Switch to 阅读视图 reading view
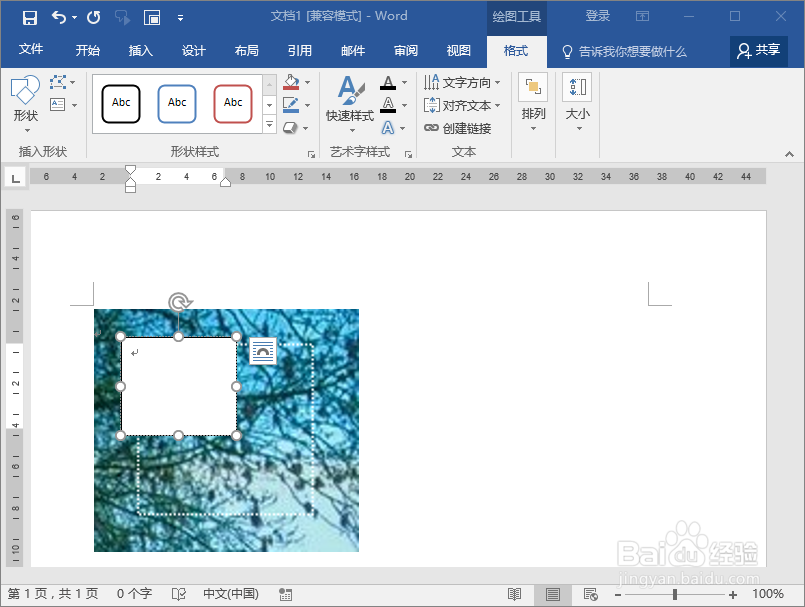The image size is (805, 607). coord(515,593)
